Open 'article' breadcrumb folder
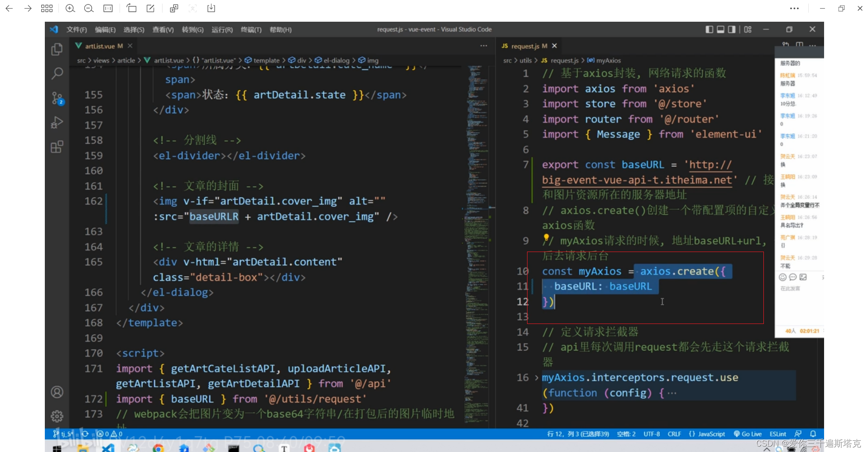This screenshot has height=452, width=868. pyautogui.click(x=126, y=60)
